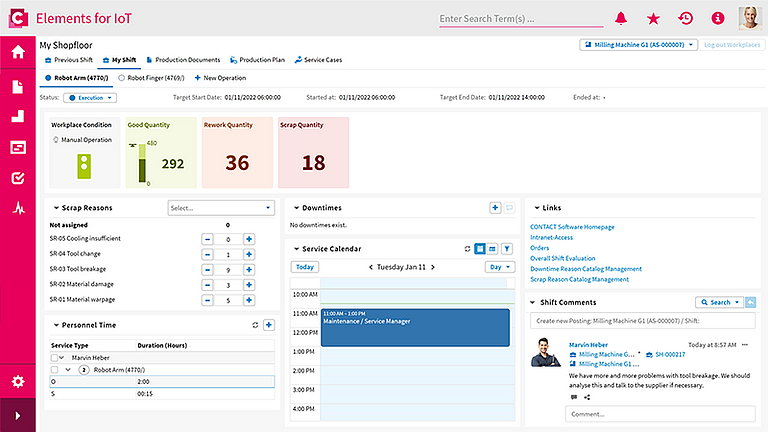Image resolution: width=768 pixels, height=432 pixels.
Task: Open the info icon in header
Action: point(718,18)
